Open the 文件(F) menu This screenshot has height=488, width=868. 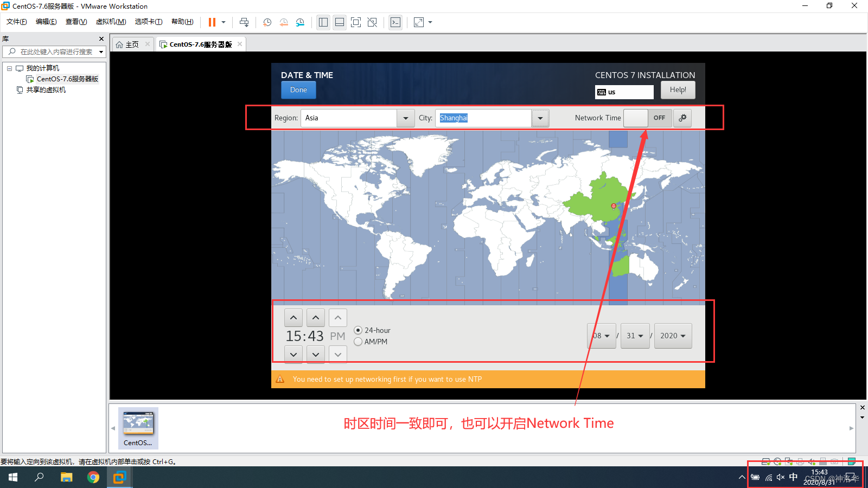point(17,22)
